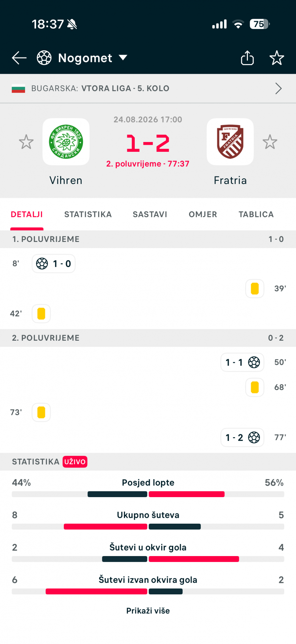Open Vtora Liga league chevron
This screenshot has width=296, height=644.
pos(278,89)
